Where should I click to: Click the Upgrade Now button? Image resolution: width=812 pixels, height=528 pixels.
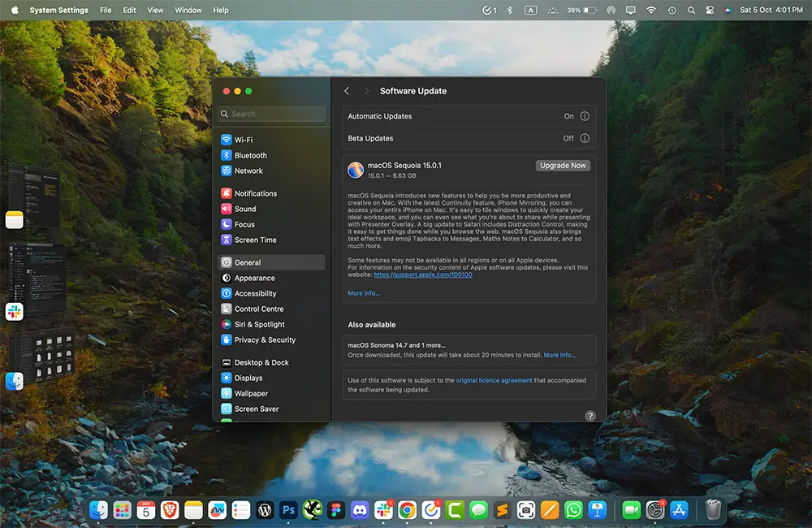point(563,165)
